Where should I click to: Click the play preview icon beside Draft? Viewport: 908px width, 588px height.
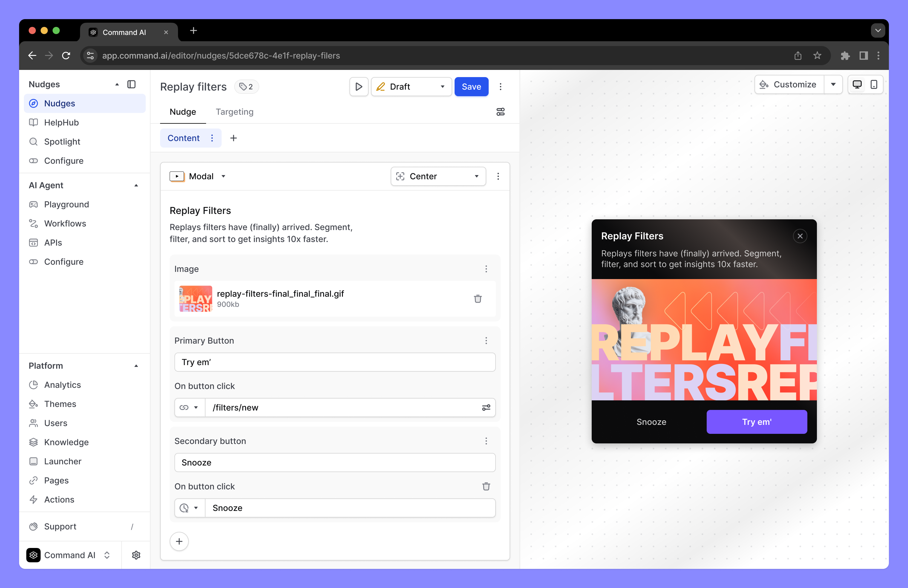(x=359, y=87)
